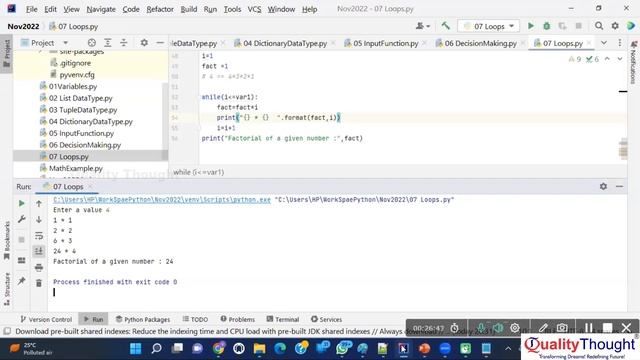Toggle the Structure side panel
640x360 pixels.
point(7,289)
